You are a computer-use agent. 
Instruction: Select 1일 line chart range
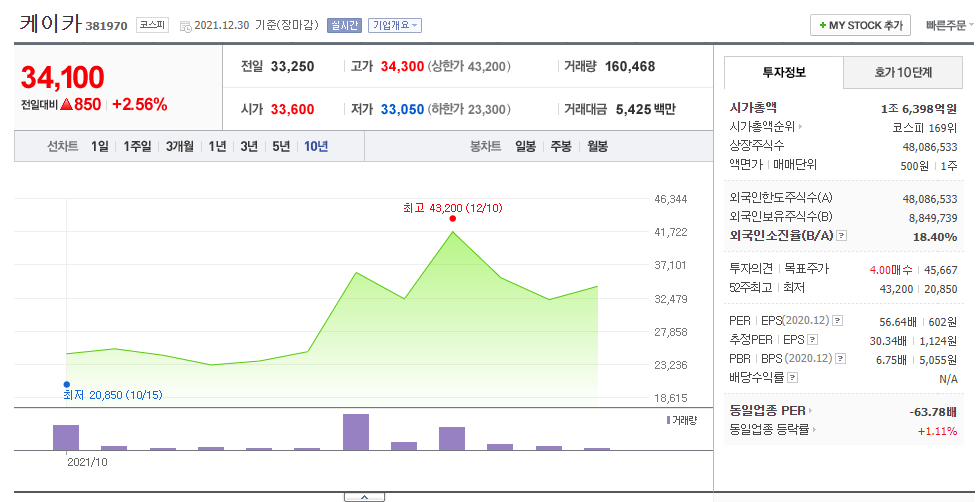click(x=100, y=146)
